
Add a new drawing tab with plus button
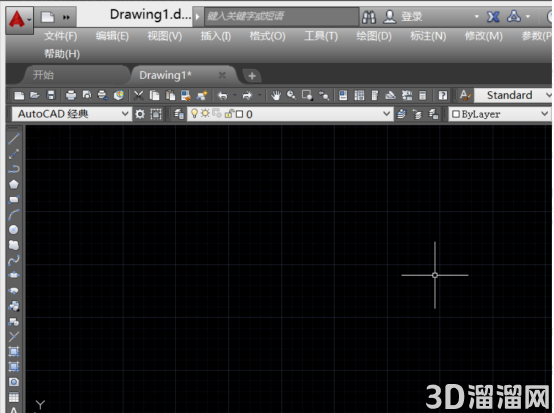pos(252,76)
